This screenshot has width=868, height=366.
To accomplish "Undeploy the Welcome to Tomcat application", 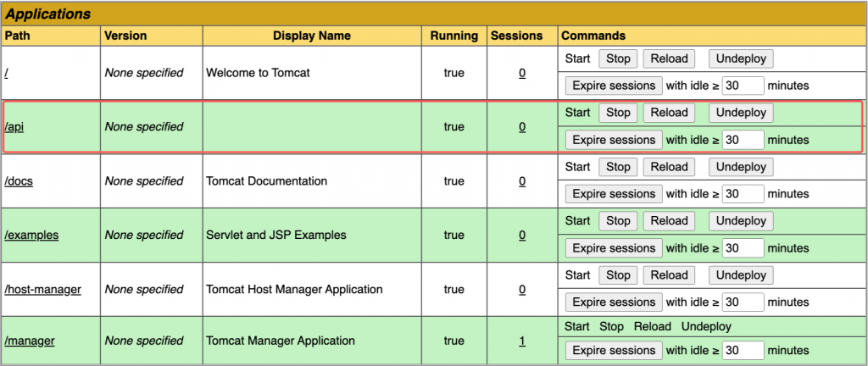I will [741, 58].
